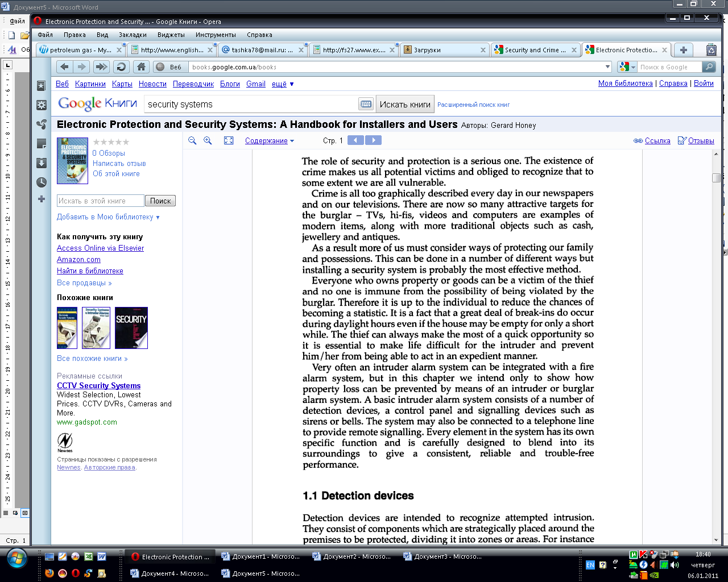This screenshot has width=728, height=582.
Task: Open the Все продавцы link
Action: (x=84, y=282)
